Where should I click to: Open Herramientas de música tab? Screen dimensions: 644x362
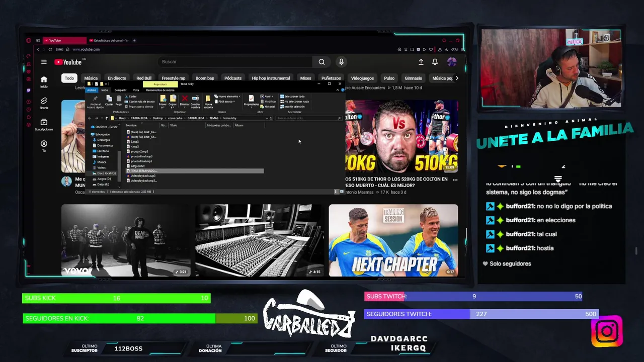(160, 90)
